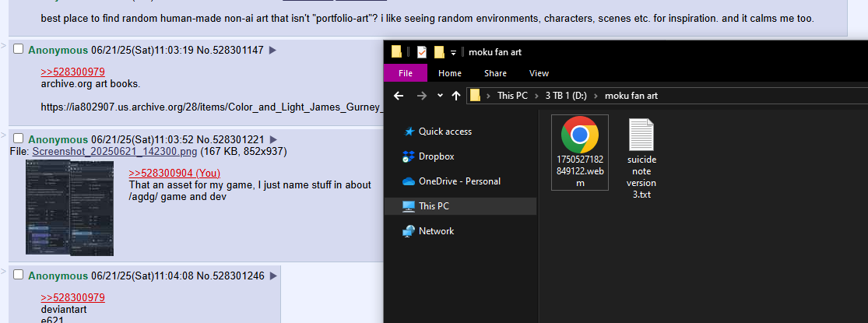The height and width of the screenshot is (323, 868).
Task: Click the suicide note version 3.txt file name
Action: click(641, 177)
